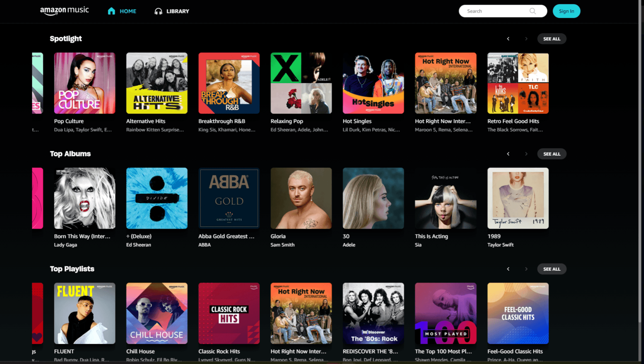
Task: Click artist name Ed Sheeran
Action: point(138,245)
